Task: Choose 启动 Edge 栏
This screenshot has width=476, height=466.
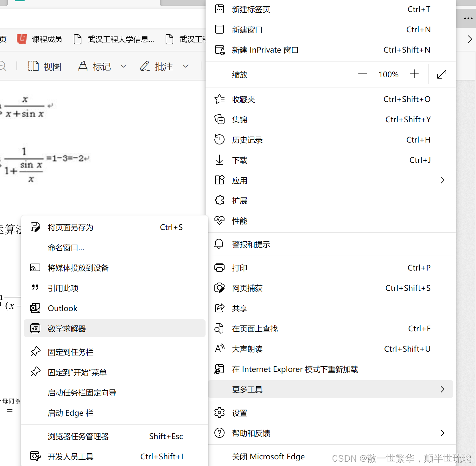Action: tap(115, 413)
